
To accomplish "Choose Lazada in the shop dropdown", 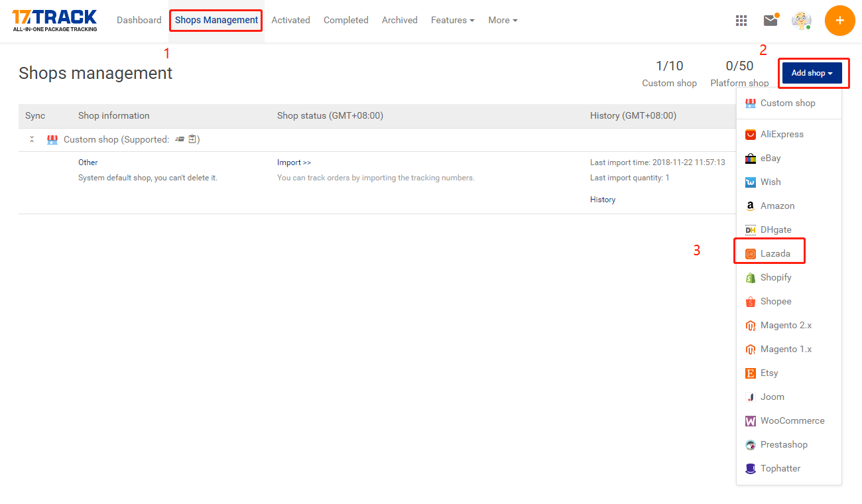I will coord(774,253).
